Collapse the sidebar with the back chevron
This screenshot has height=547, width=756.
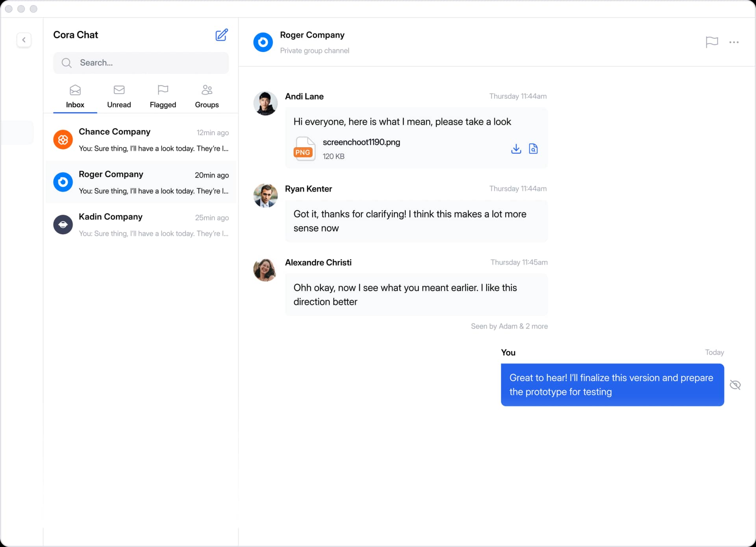[x=24, y=40]
